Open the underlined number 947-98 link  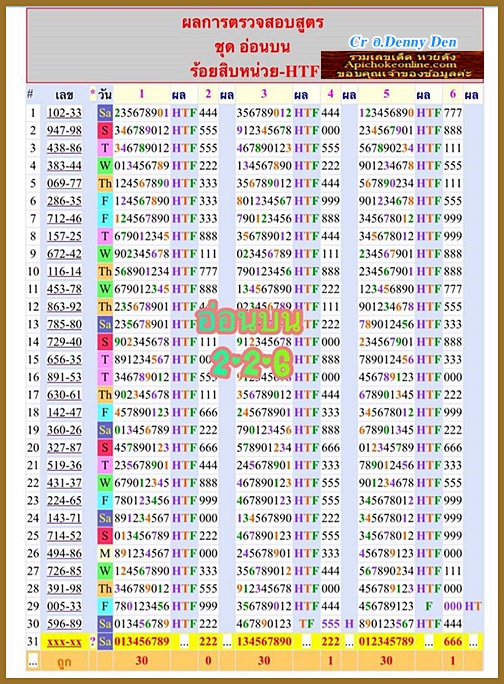click(x=64, y=130)
